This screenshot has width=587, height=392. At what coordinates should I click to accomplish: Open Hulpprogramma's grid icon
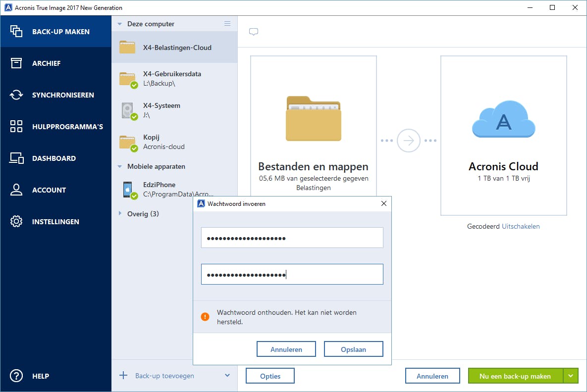tap(16, 126)
